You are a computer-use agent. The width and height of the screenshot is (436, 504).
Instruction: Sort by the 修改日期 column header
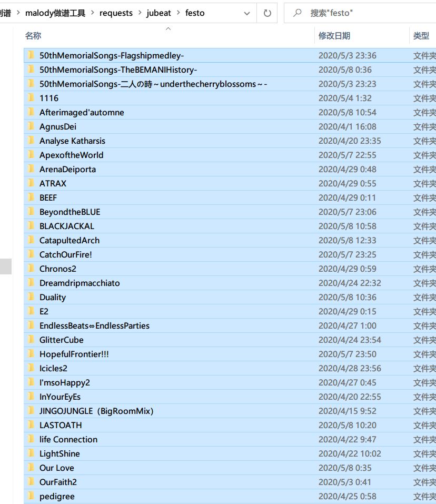pyautogui.click(x=334, y=36)
